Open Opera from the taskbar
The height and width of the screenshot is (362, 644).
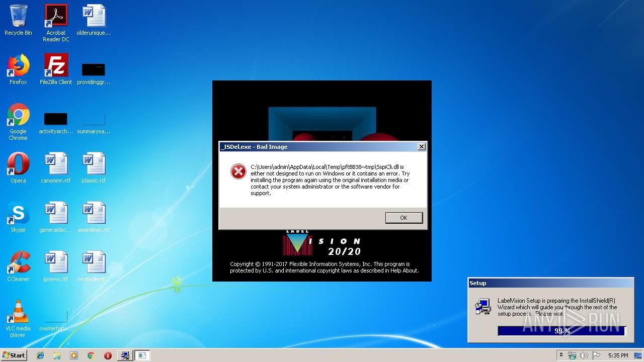click(x=108, y=355)
